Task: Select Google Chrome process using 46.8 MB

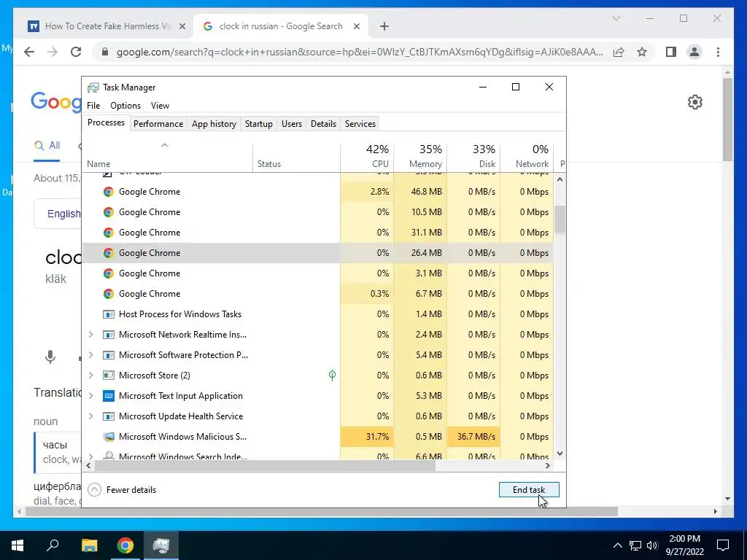Action: tap(318, 192)
